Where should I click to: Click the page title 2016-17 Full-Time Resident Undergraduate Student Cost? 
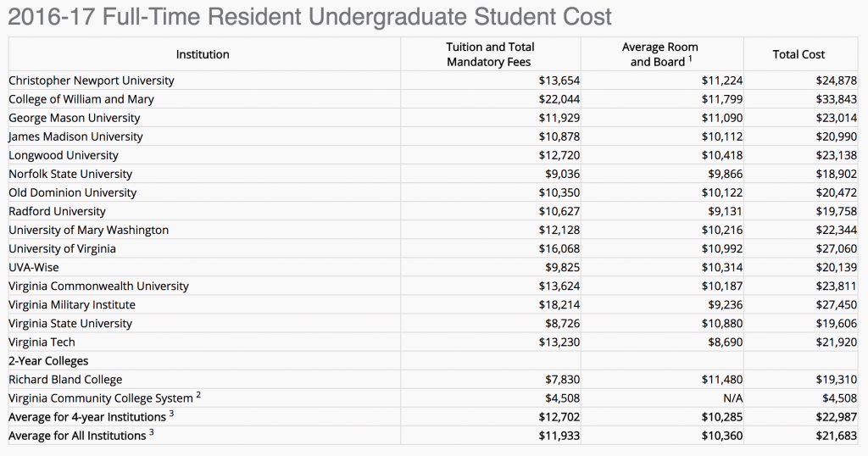[x=309, y=18]
